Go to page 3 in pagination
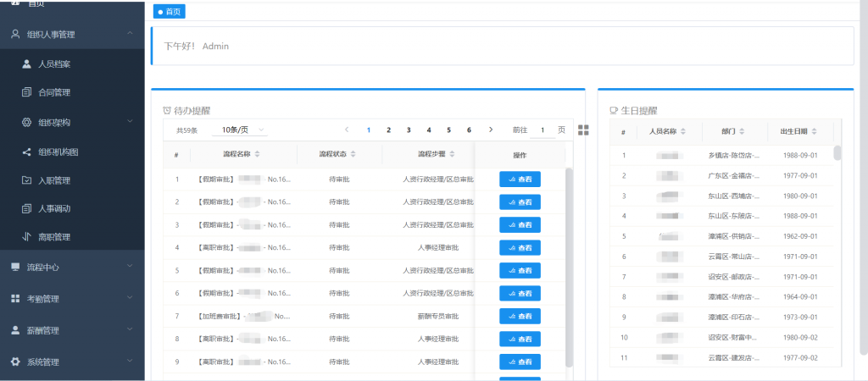This screenshot has width=868, height=381. pos(409,130)
